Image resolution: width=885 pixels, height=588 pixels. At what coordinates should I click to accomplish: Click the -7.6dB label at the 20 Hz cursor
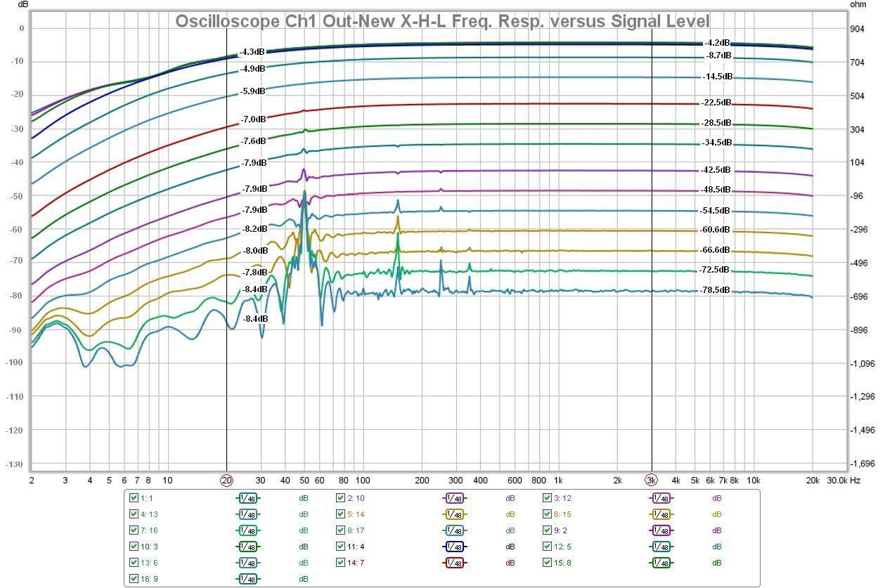coord(254,141)
